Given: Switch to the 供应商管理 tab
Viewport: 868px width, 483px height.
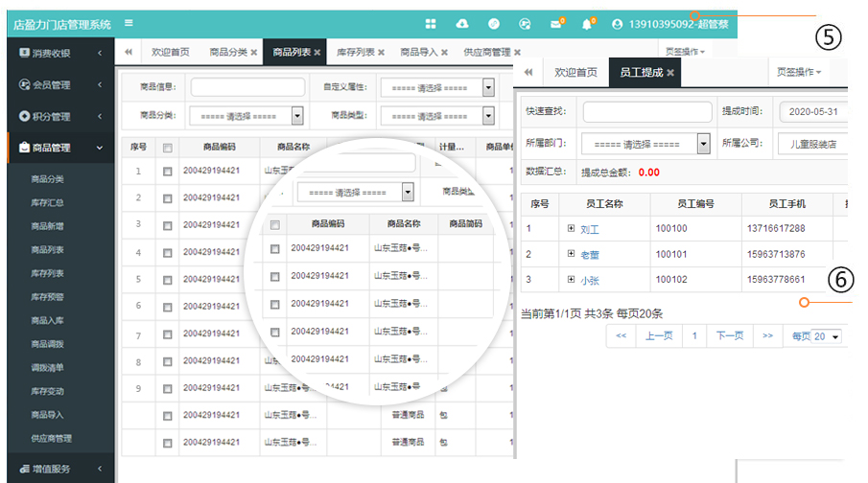Looking at the screenshot, I should click(487, 52).
